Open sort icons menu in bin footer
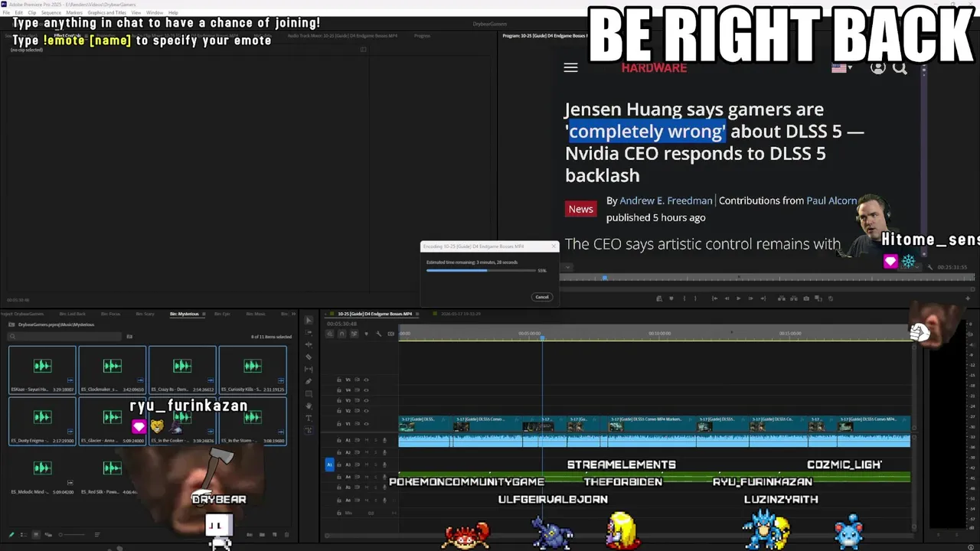Image resolution: width=980 pixels, height=551 pixels. pos(97,534)
